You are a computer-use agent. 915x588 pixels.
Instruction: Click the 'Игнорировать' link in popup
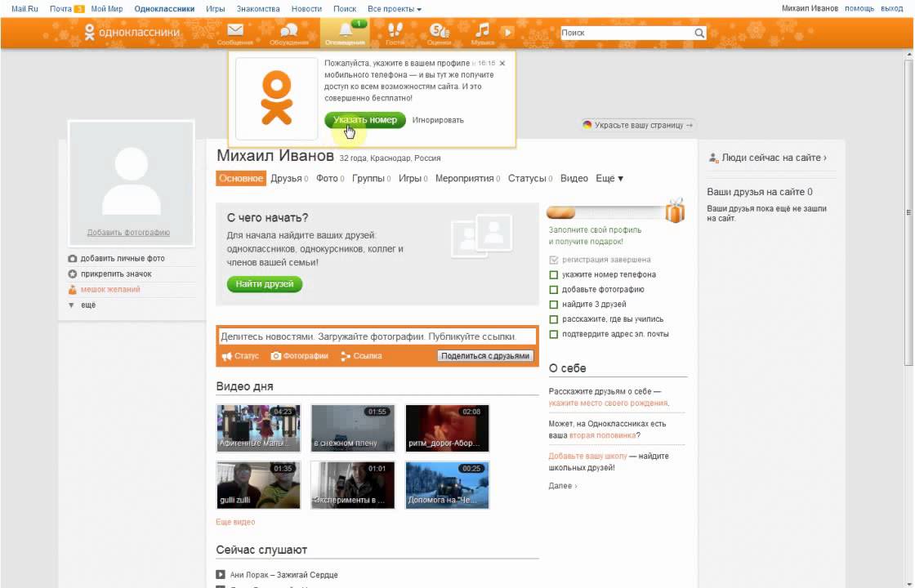[438, 120]
